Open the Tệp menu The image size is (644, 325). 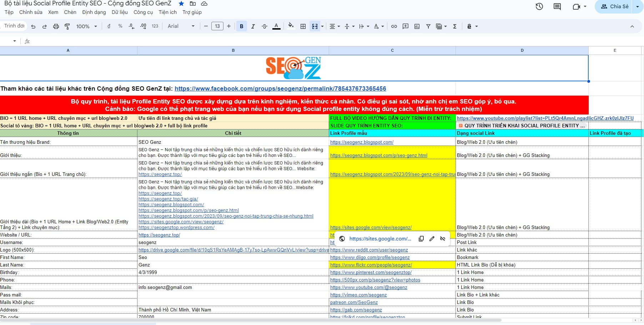pos(9,12)
